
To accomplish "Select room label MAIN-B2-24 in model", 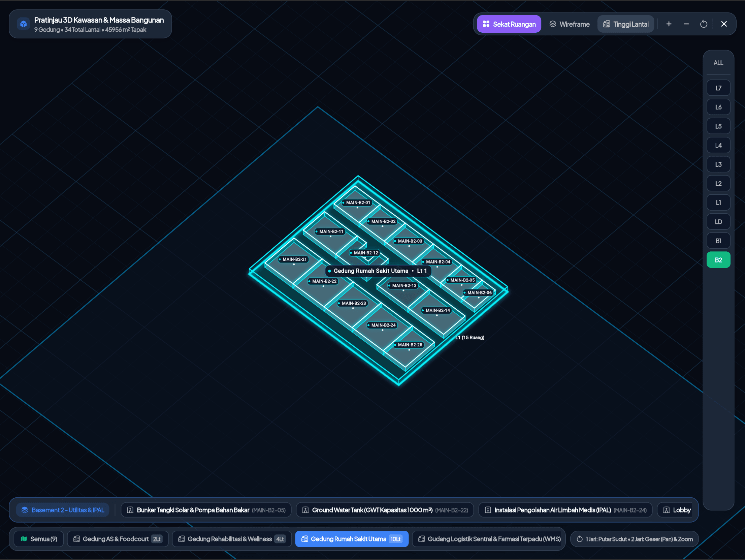I will 383,325.
